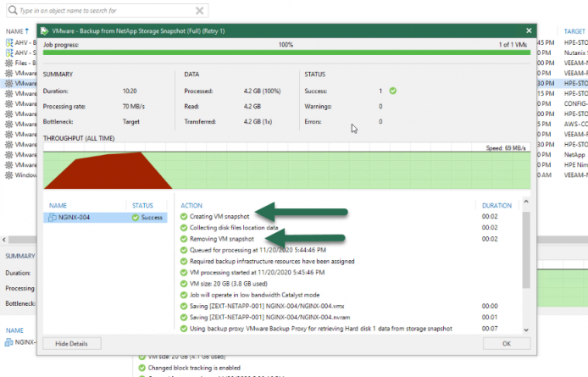
Task: Click check icon for Queued for processing
Action: coord(184,250)
